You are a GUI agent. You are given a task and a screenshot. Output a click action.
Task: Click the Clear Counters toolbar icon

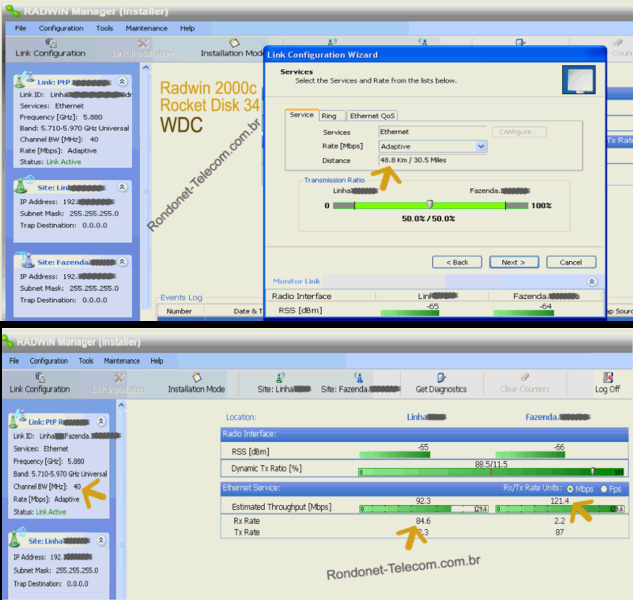point(524,377)
